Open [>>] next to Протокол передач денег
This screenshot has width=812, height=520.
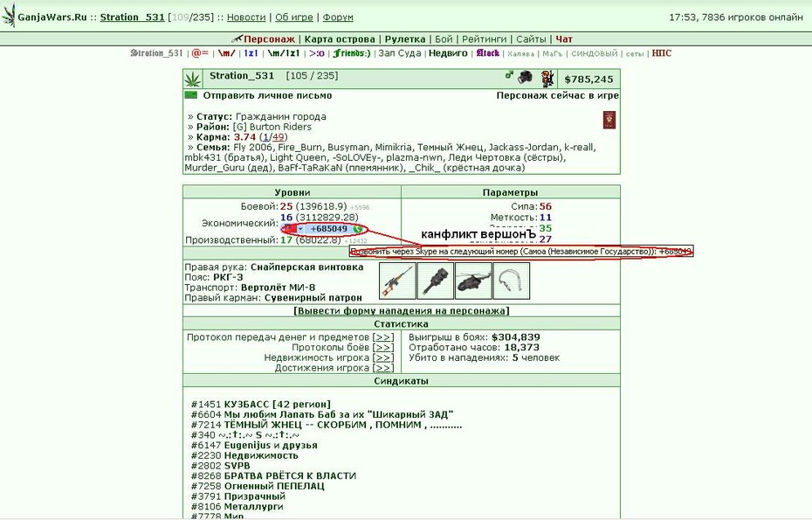(x=383, y=337)
